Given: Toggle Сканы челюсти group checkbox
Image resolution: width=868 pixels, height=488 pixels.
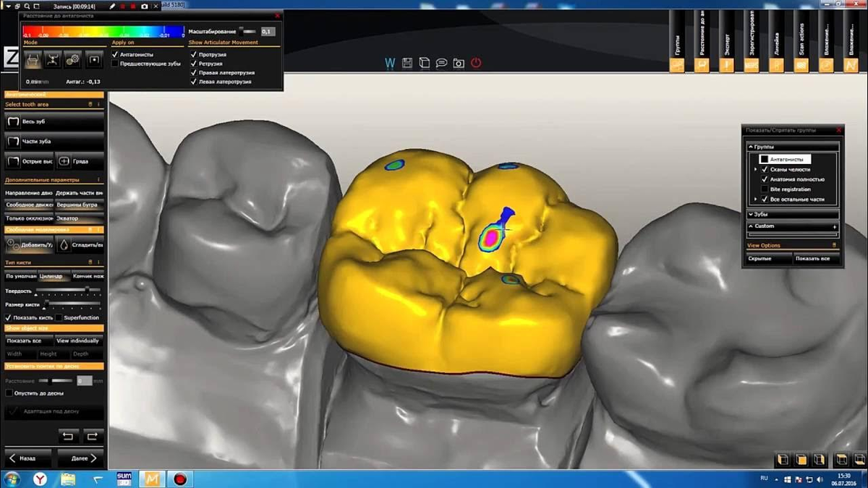Looking at the screenshot, I should [765, 169].
